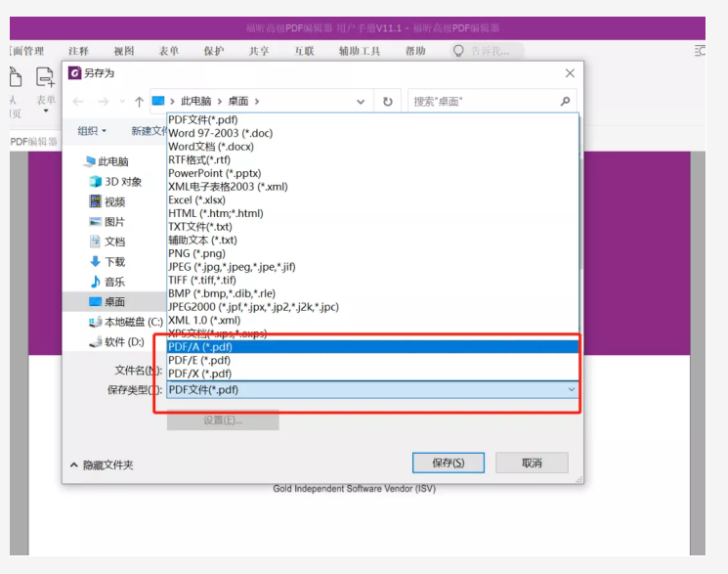Image resolution: width=728 pixels, height=574 pixels.
Task: Select PDF/A (*.pdf) format option
Action: point(372,347)
